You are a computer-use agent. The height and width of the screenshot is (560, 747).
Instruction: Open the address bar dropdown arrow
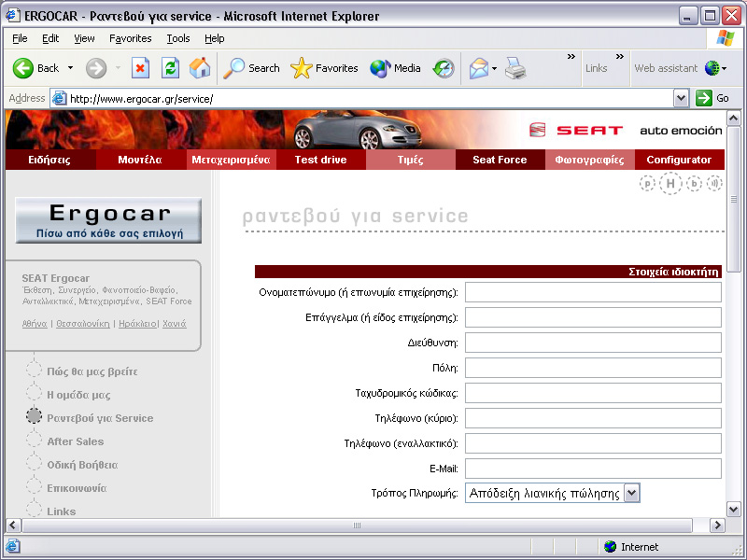[681, 98]
